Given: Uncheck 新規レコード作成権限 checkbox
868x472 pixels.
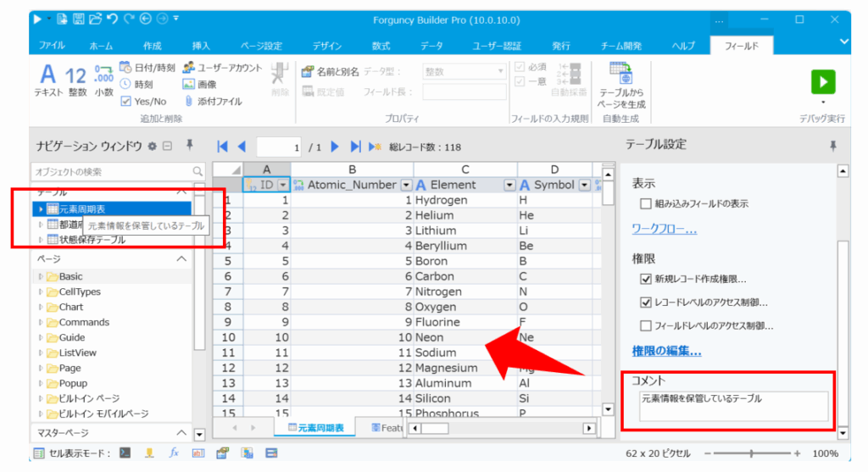Looking at the screenshot, I should (645, 279).
